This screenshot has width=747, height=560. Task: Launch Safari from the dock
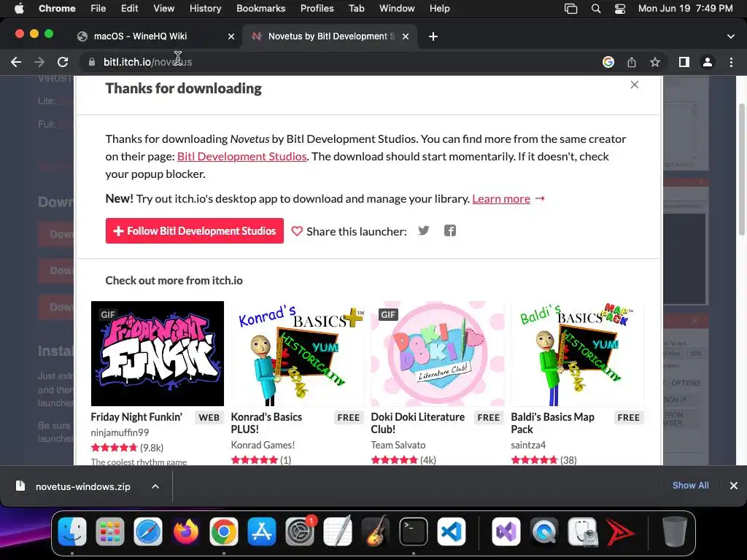click(148, 532)
